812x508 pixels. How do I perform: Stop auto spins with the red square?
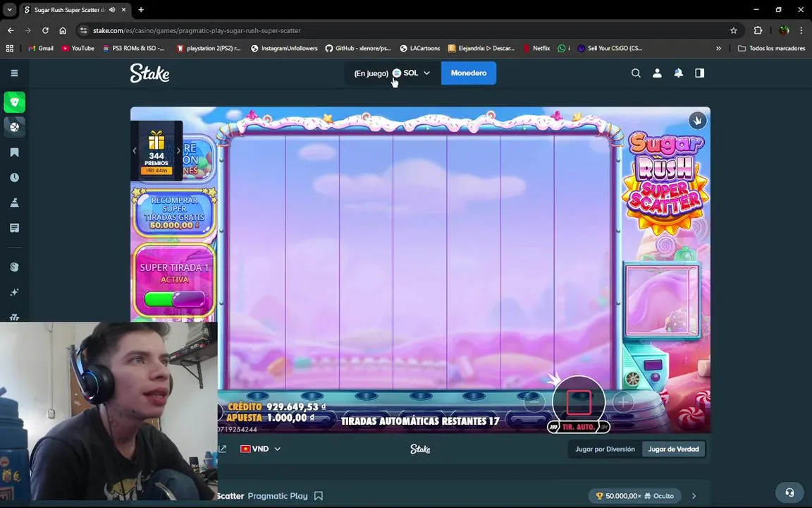click(x=579, y=402)
